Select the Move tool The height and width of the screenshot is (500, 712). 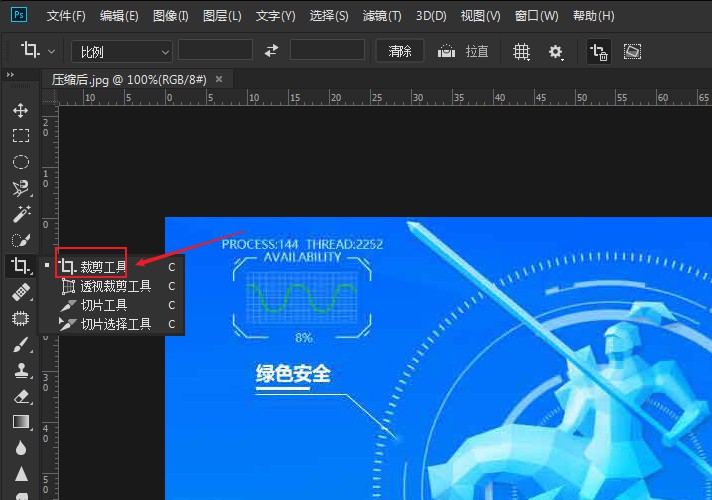20,110
